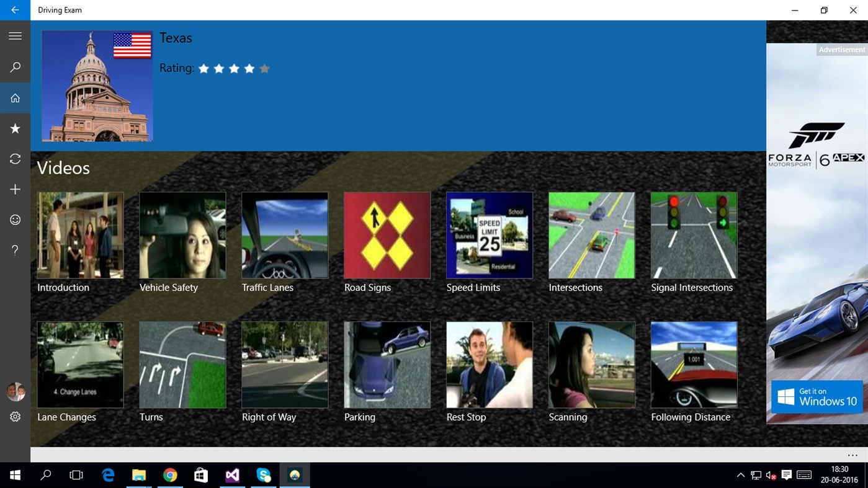Open Favorites via the star icon
Viewport: 868px width, 488px height.
(x=15, y=128)
